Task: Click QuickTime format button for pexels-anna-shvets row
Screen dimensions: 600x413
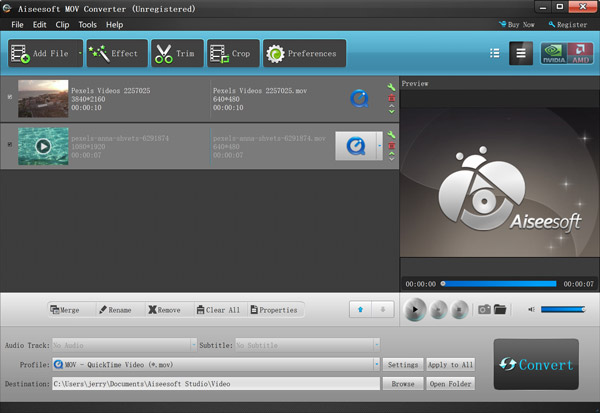Action: pyautogui.click(x=356, y=146)
